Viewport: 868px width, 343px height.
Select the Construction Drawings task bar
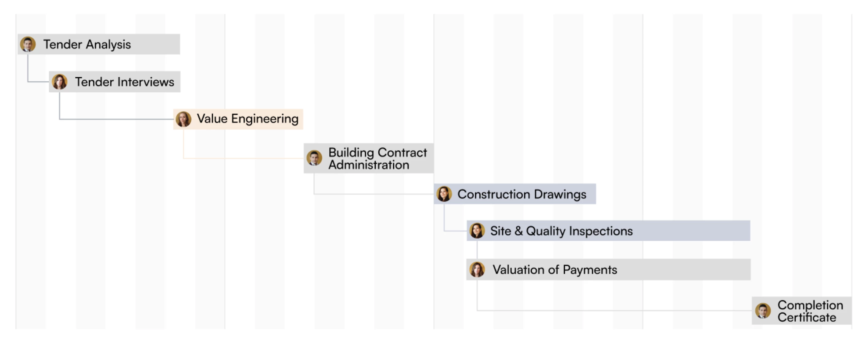[515, 194]
